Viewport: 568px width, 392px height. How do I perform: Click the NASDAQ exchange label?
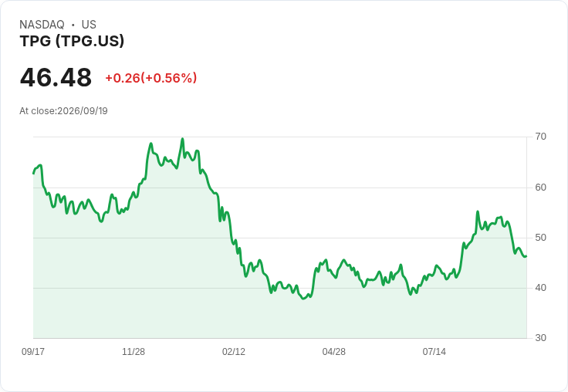click(x=42, y=24)
